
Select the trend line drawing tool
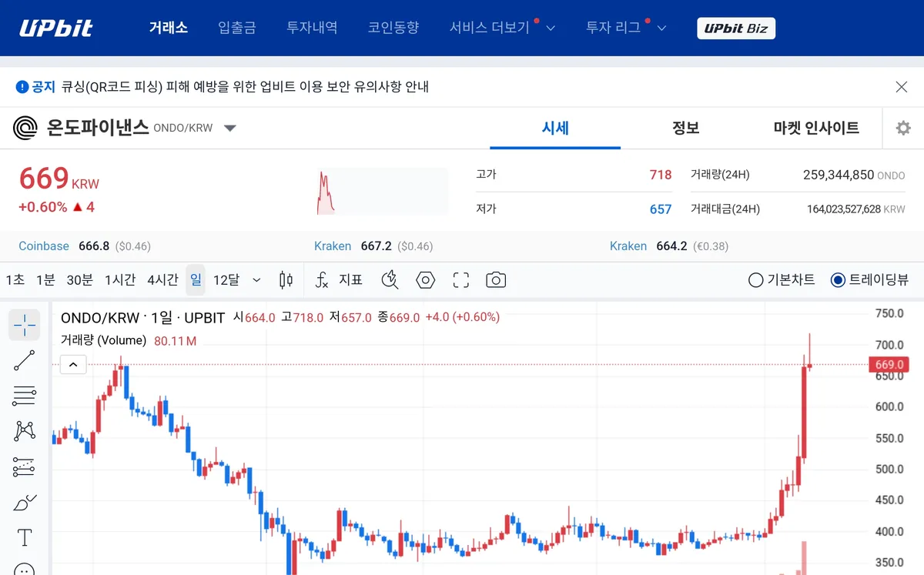[25, 360]
